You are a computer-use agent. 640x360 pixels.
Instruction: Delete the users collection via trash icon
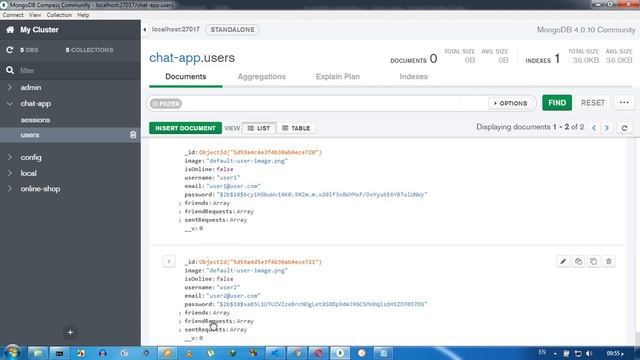(x=133, y=135)
